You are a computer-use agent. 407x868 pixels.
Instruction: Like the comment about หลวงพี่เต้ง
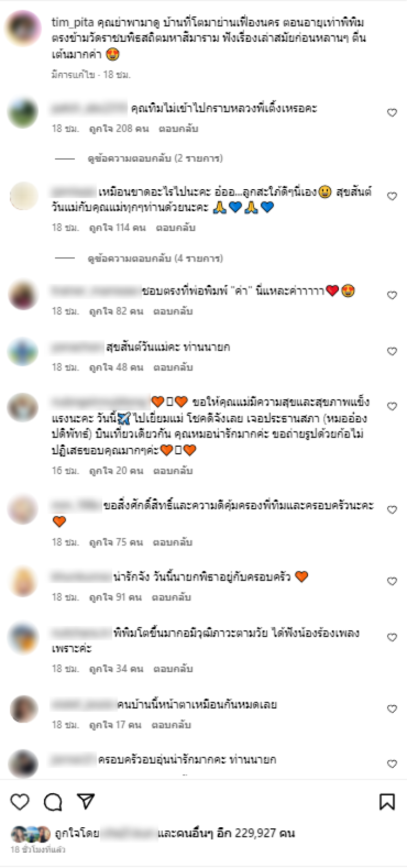[x=392, y=112]
